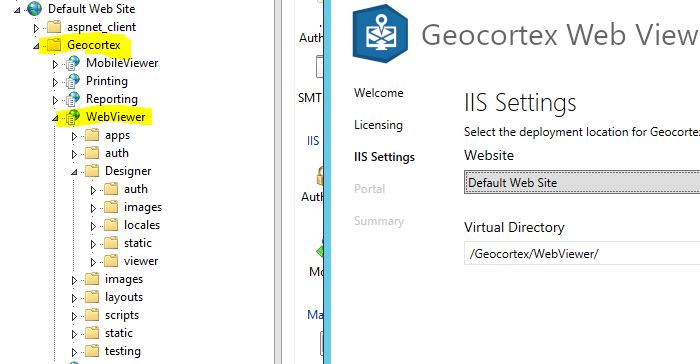
Task: Select the IIS Settings step
Action: [384, 157]
